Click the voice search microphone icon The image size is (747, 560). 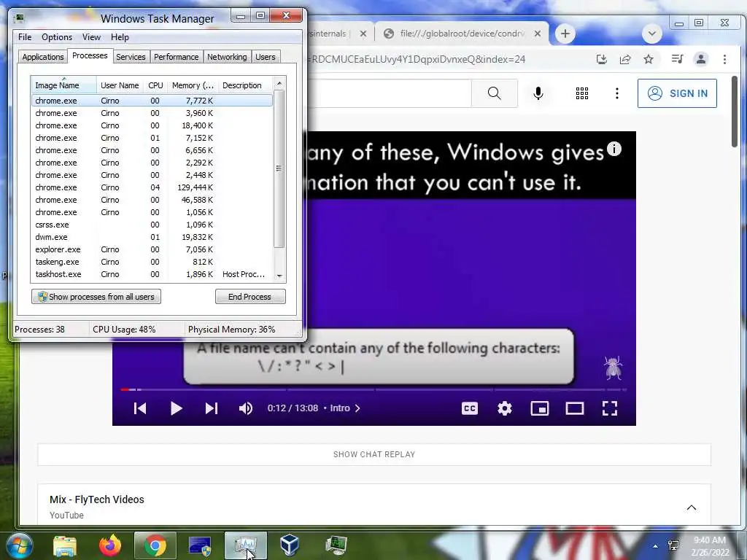click(538, 93)
